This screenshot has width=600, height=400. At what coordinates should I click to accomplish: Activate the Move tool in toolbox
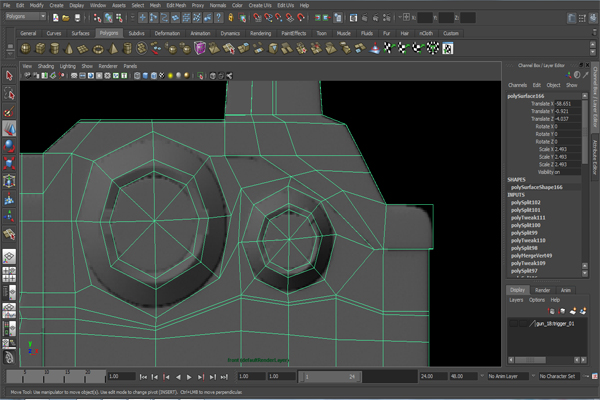9,129
